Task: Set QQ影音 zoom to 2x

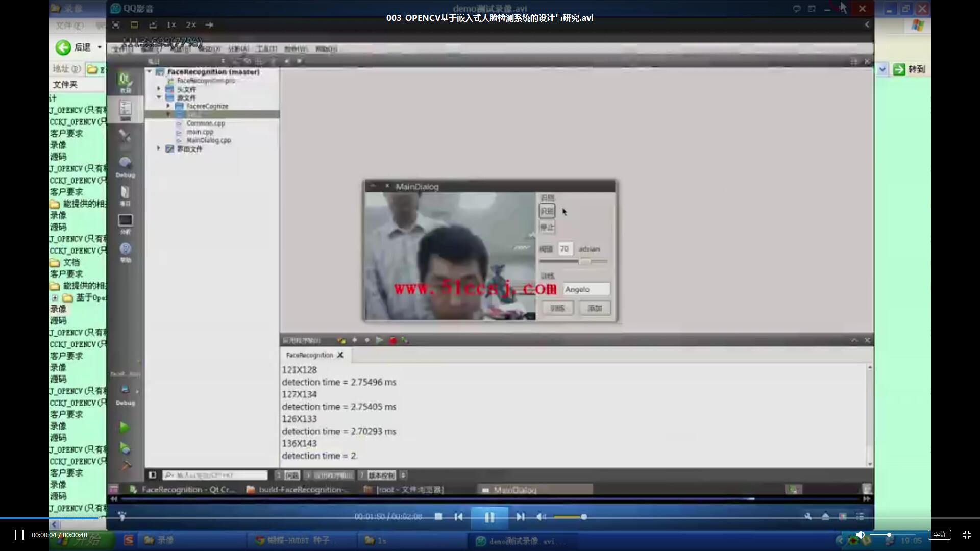Action: coord(191,24)
